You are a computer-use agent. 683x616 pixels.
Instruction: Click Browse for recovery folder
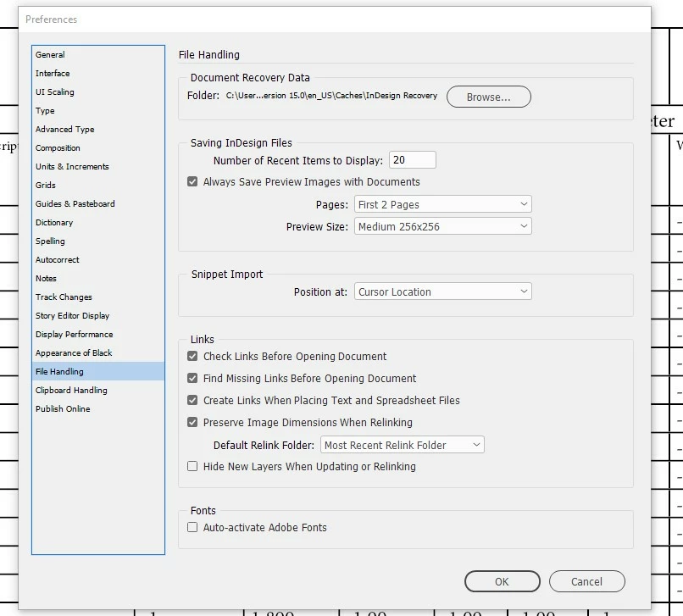coord(488,97)
